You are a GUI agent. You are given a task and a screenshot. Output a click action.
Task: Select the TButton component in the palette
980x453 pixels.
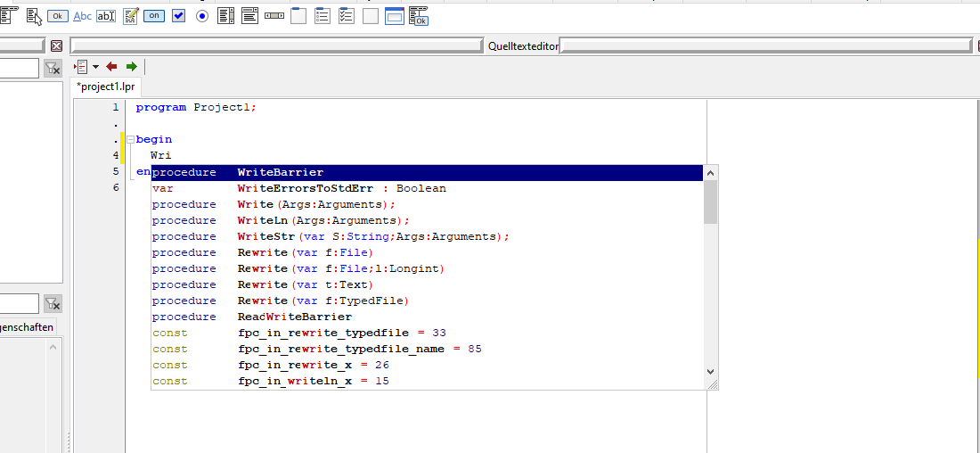click(x=58, y=16)
